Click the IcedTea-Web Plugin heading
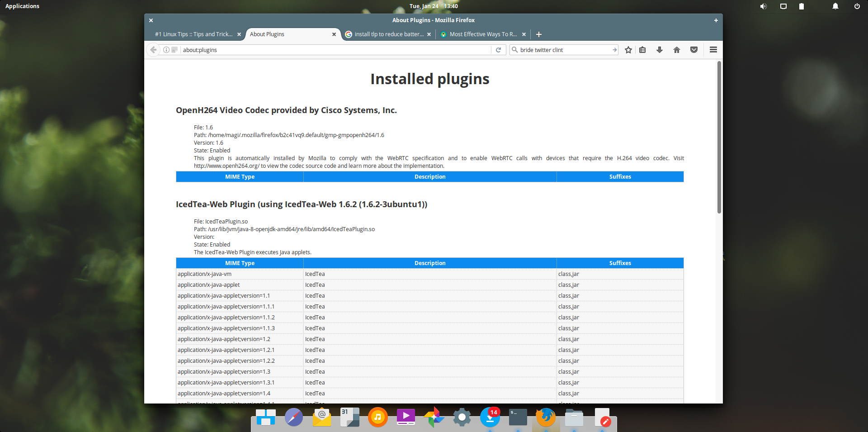Screen dimensions: 868x432 302,204
